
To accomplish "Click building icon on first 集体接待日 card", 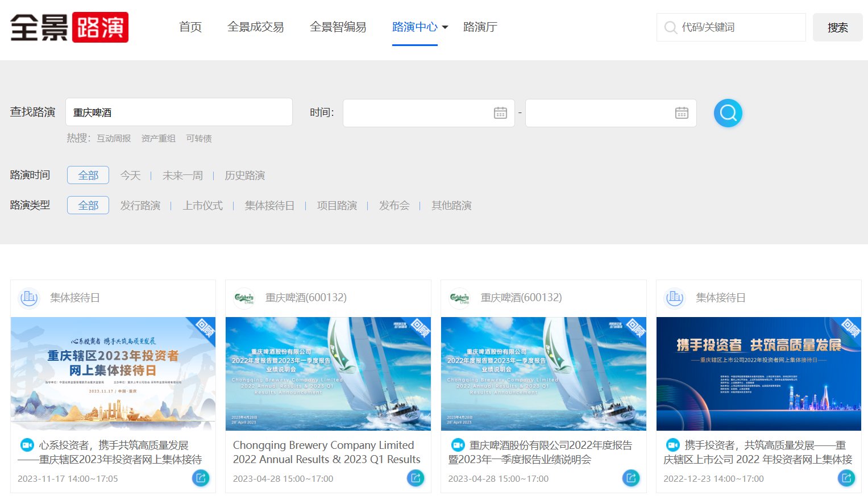I will [x=29, y=297].
